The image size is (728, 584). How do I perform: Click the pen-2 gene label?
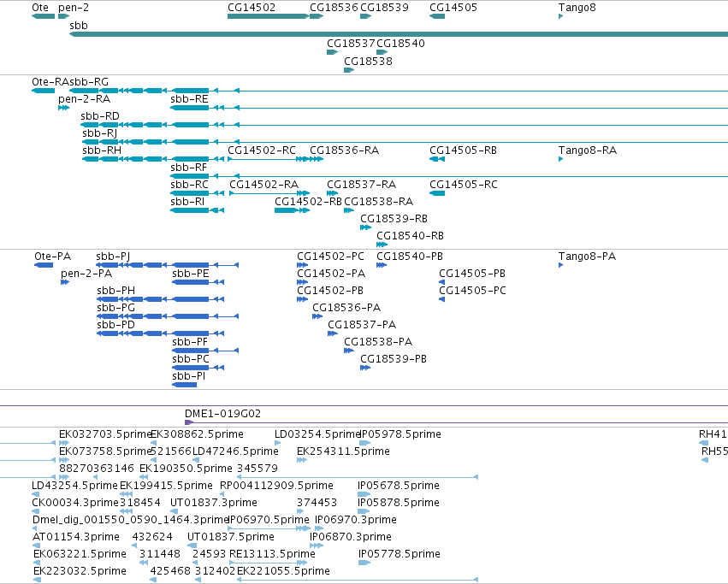[x=74, y=8]
